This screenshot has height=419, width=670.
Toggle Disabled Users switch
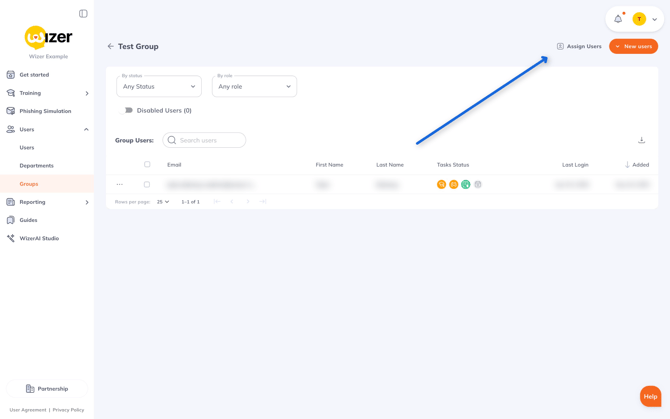pyautogui.click(x=126, y=110)
